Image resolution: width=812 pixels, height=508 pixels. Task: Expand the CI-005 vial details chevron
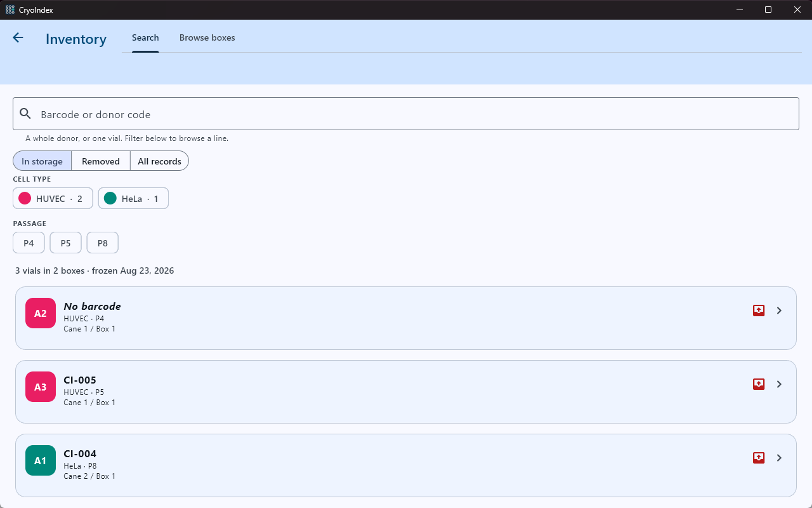tap(780, 384)
